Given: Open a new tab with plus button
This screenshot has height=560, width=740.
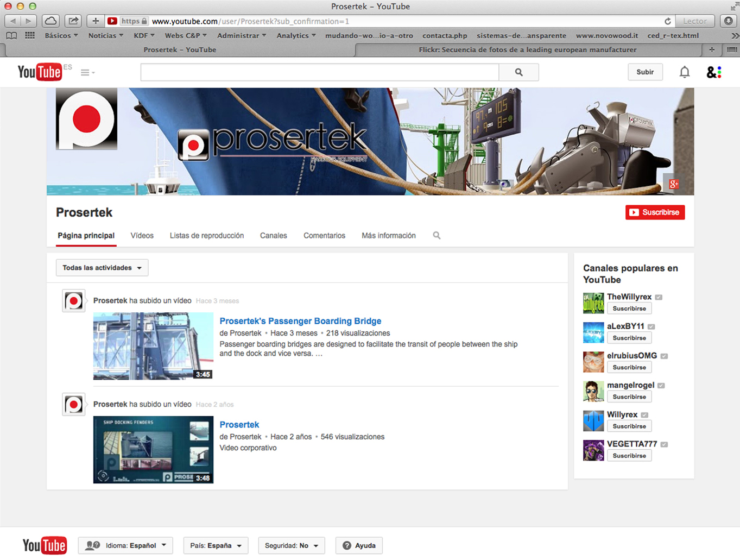Looking at the screenshot, I should pos(712,49).
